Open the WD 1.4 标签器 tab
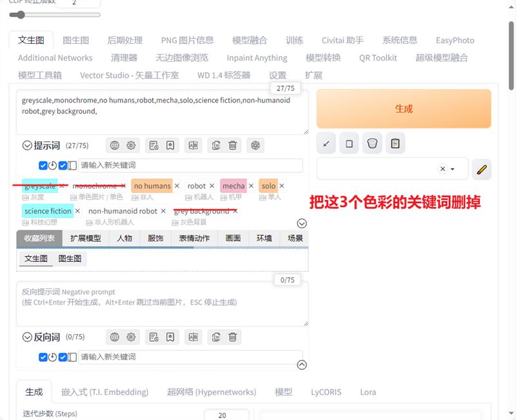The image size is (516, 420). tap(224, 75)
